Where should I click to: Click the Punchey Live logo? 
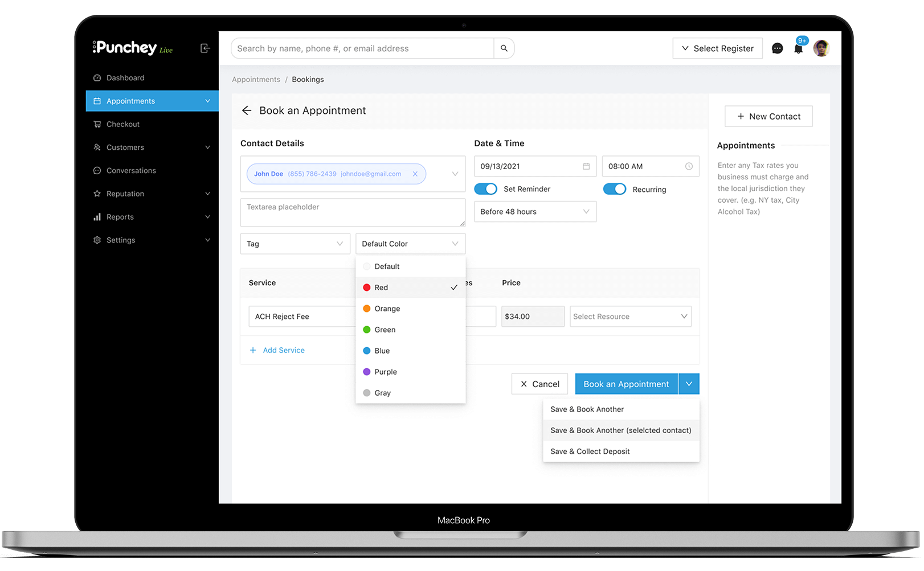click(x=133, y=48)
